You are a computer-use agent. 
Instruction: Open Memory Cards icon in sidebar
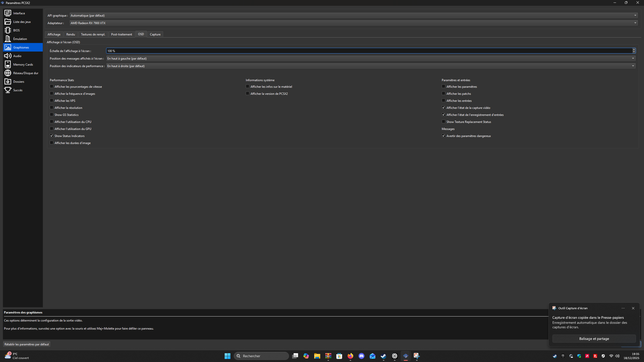[x=8, y=64]
